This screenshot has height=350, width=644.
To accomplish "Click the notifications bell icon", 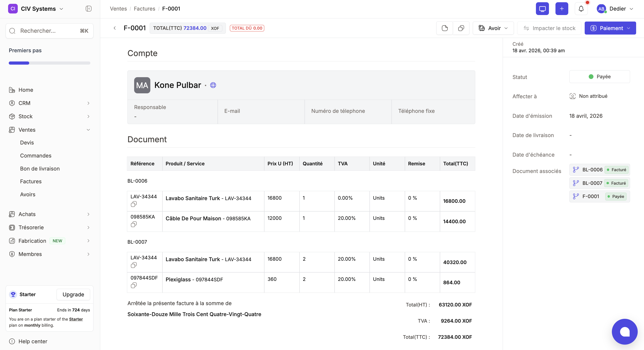I will coord(581,9).
